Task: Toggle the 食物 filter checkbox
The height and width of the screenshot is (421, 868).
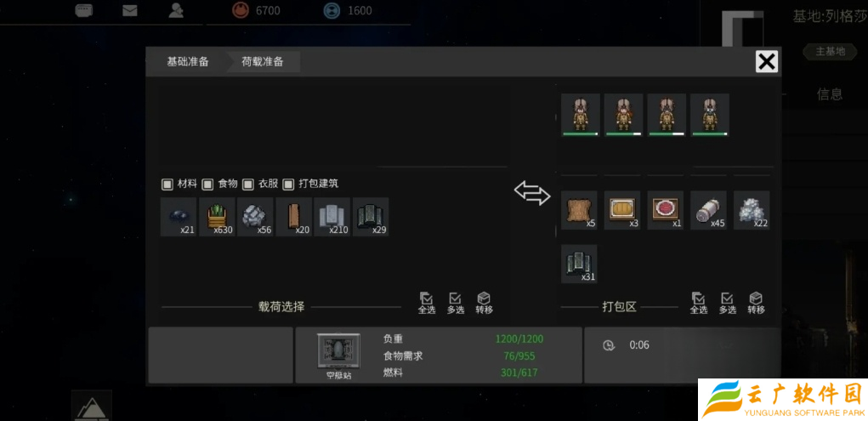Action: (207, 184)
